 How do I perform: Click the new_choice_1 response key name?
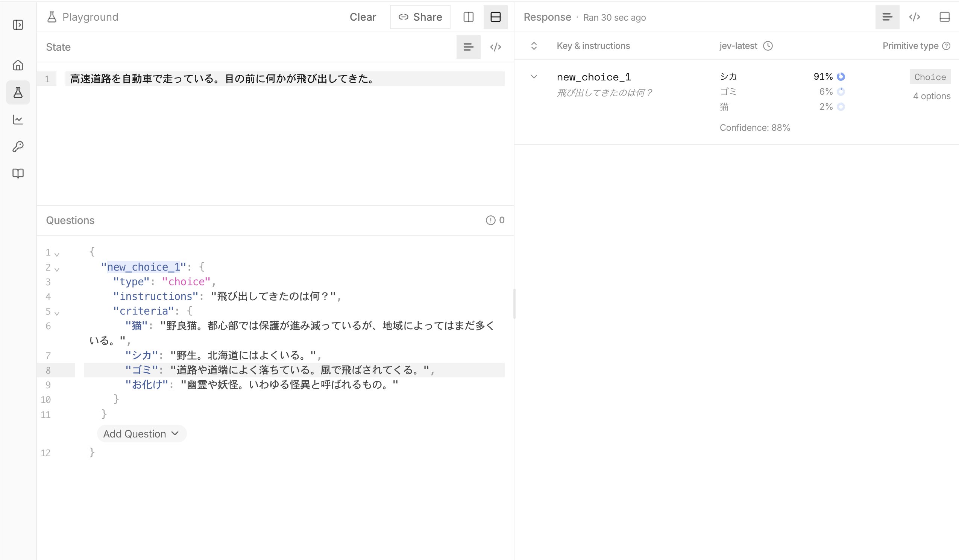tap(594, 77)
